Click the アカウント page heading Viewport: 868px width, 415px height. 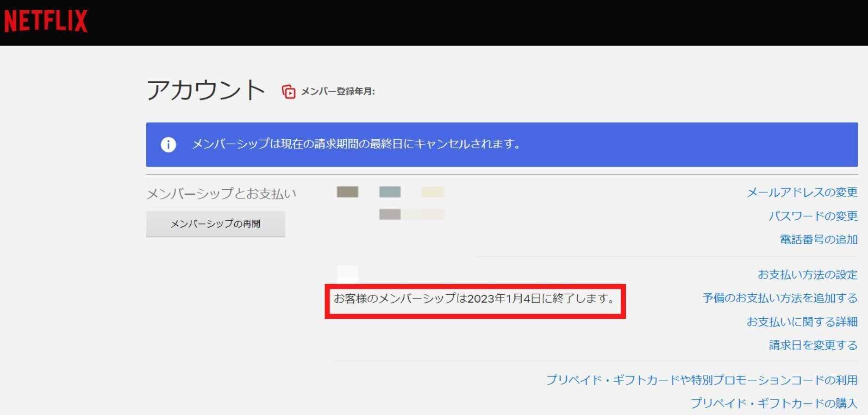point(206,90)
